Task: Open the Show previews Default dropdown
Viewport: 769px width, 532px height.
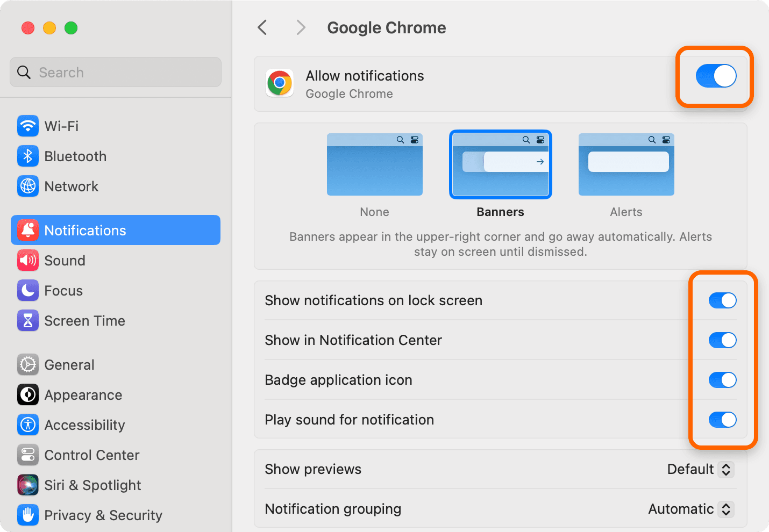Action: click(701, 469)
